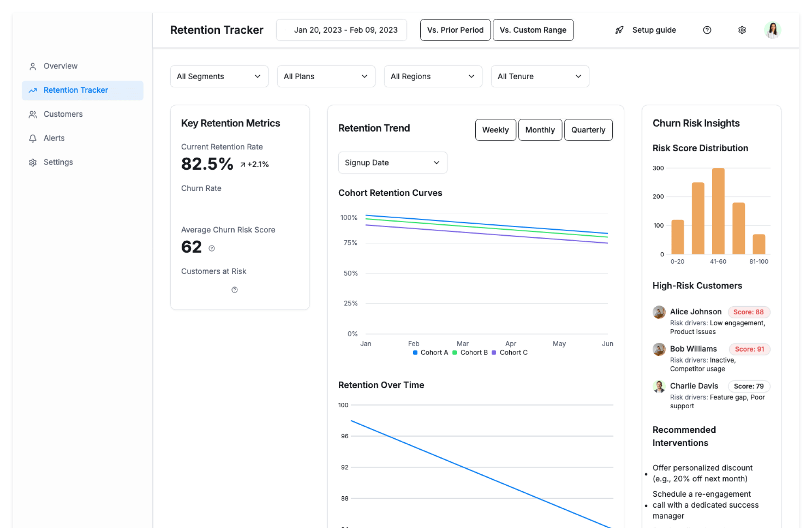Toggle Quarterly trend view
This screenshot has height=528, width=812.
pyautogui.click(x=588, y=130)
